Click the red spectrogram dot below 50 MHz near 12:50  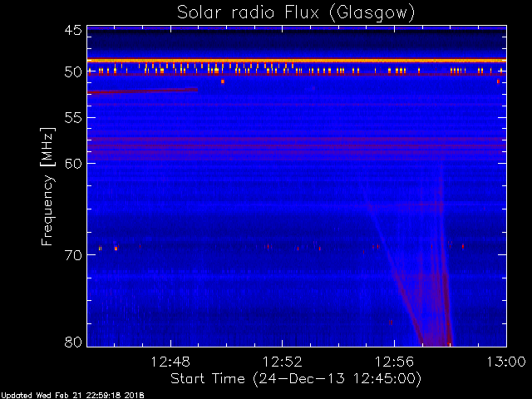tap(223, 81)
